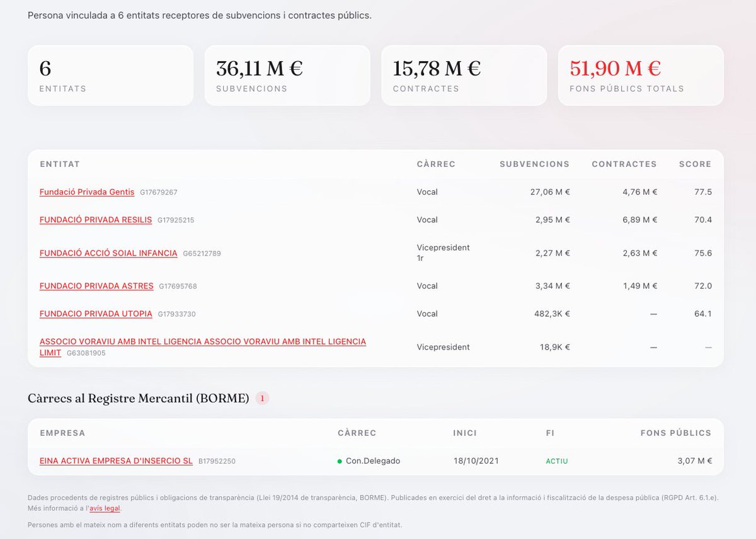Click the CIF code B17952250
Screen dimensions: 756x539
pyautogui.click(x=217, y=462)
